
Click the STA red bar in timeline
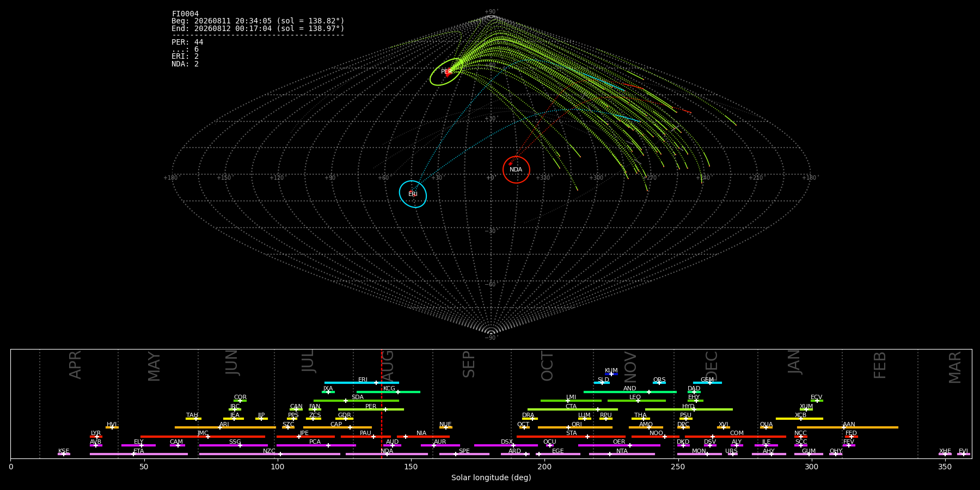571,436
